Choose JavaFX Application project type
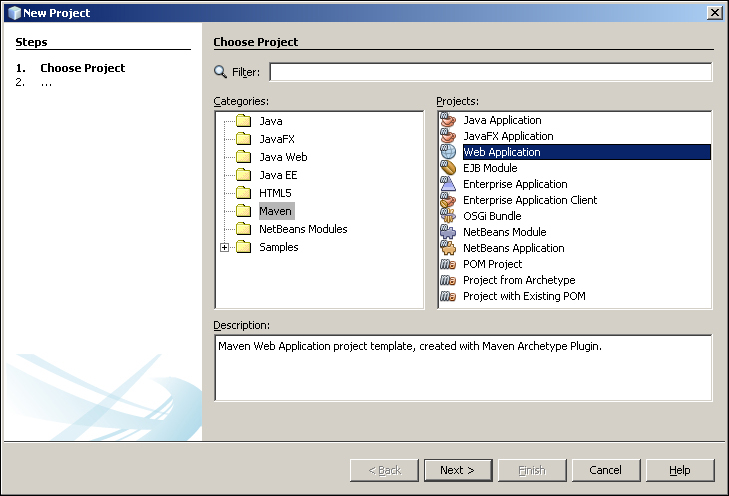Viewport: 729px width, 496px height. pos(508,136)
